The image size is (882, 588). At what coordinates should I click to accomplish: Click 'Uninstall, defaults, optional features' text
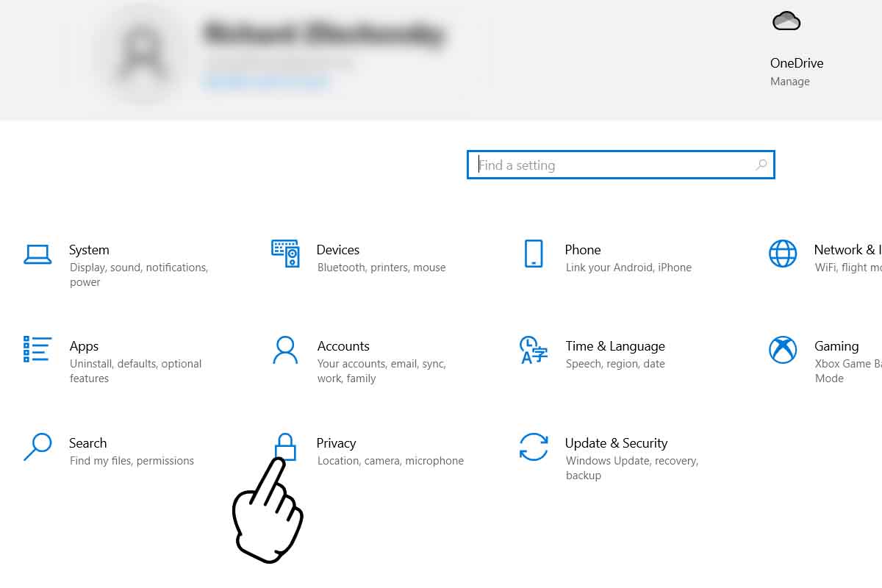135,371
